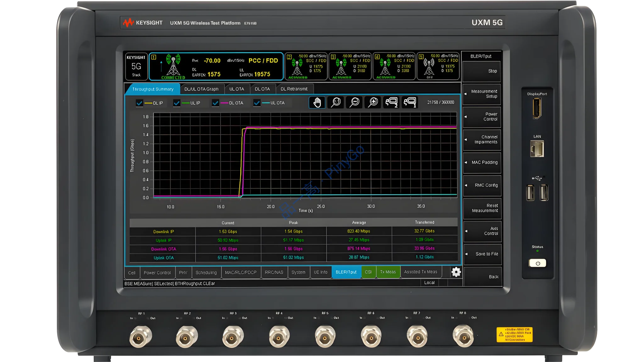Expand the Measurement Setup side menu
Image resolution: width=644 pixels, height=362 pixels.
tap(482, 94)
